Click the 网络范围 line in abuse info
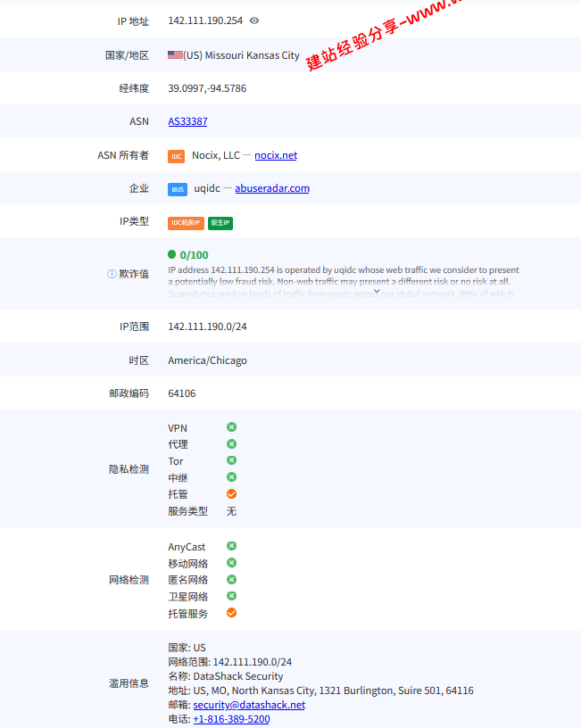The width and height of the screenshot is (581, 728). point(230,662)
